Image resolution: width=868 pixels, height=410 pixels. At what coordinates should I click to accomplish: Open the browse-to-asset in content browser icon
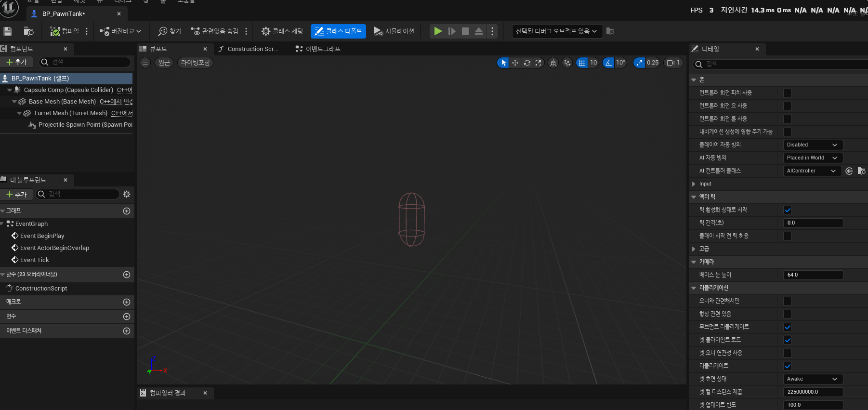pos(29,31)
